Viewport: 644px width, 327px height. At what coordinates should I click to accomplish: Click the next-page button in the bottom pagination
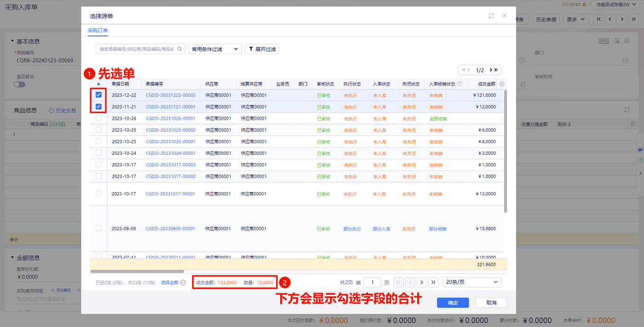point(422,282)
